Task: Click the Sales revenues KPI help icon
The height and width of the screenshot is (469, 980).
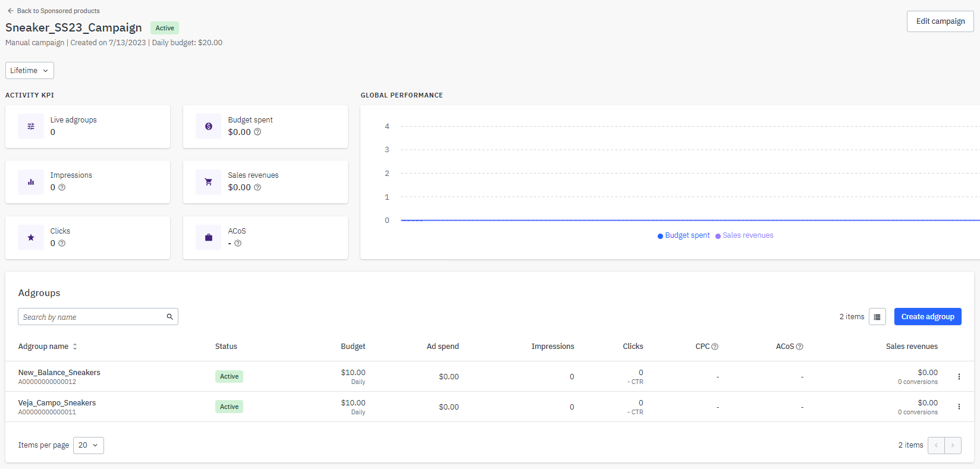Action: [x=257, y=187]
